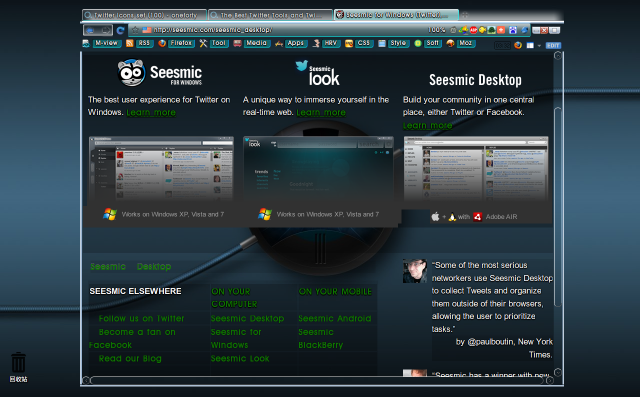Open the Soft bookmark folder
The image size is (640, 397).
point(432,43)
